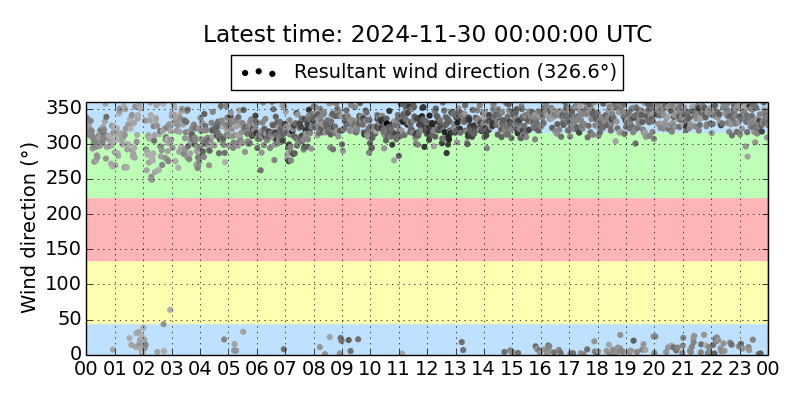Viewport: 800px width, 400px height.
Task: Click the 03 hour tick label
Action: (x=172, y=368)
